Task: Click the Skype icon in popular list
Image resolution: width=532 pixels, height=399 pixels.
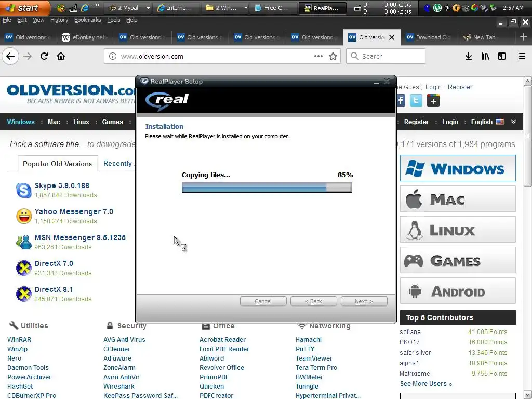Action: pyautogui.click(x=24, y=190)
